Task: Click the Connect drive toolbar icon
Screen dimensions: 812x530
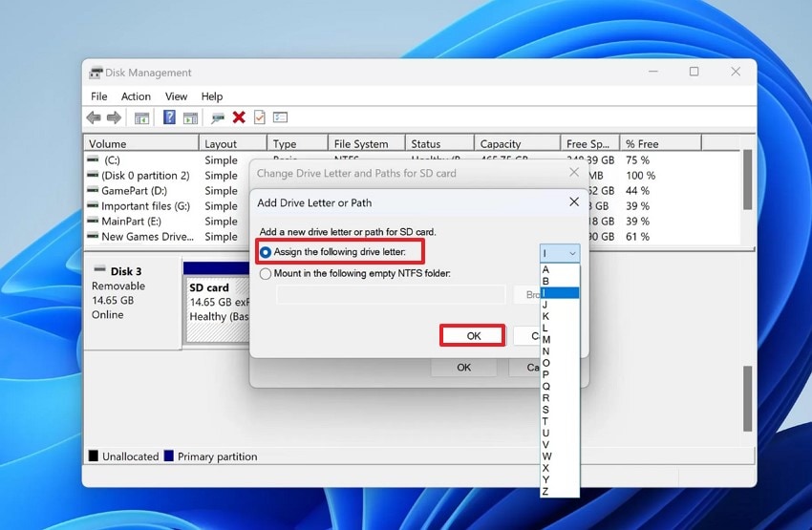Action: (218, 118)
